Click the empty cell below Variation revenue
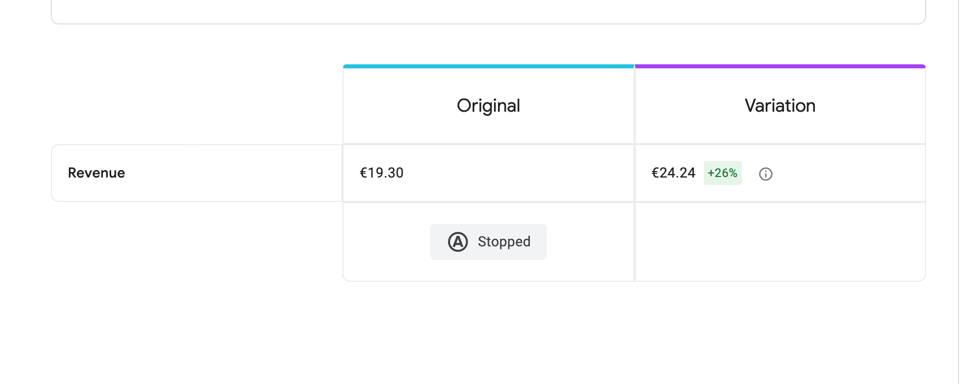The height and width of the screenshot is (384, 980). point(780,242)
